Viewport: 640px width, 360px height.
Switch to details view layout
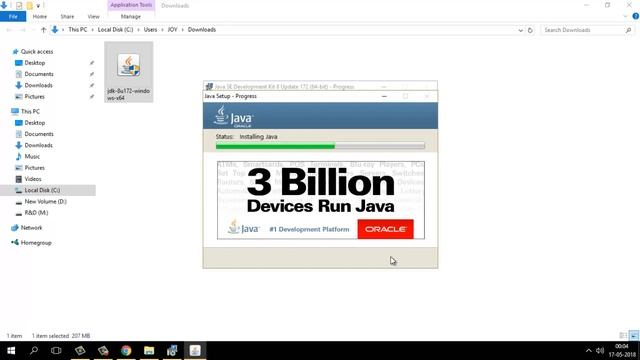pos(623,336)
